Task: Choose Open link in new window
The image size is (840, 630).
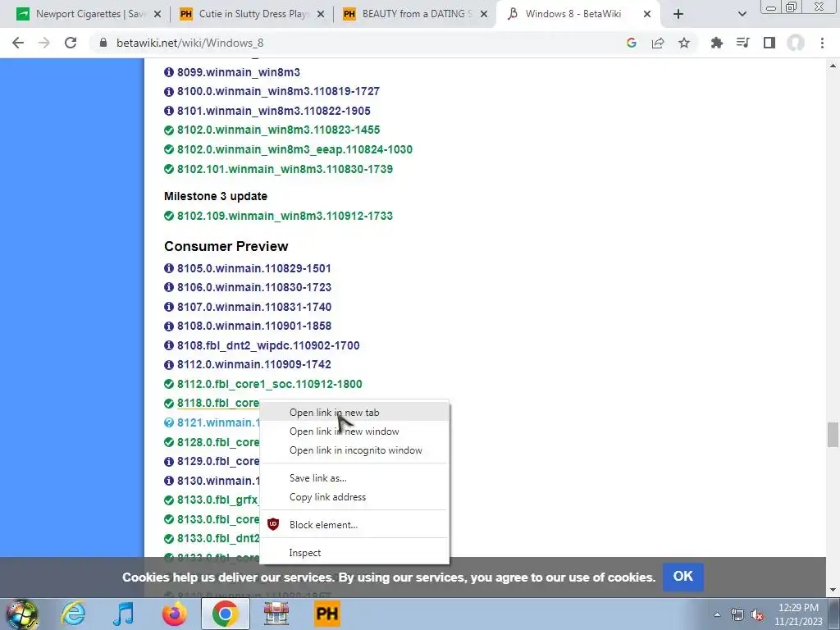Action: pyautogui.click(x=354, y=431)
